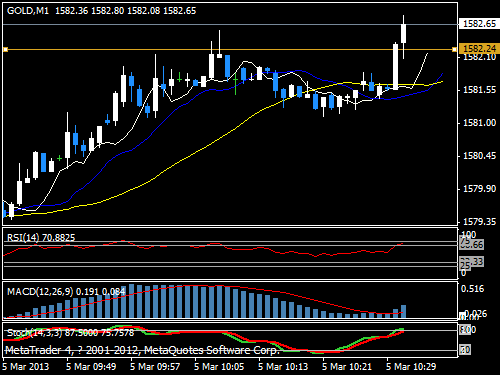Click the 1580.45 price scale value
This screenshot has width=500, height=375.
pos(479,156)
